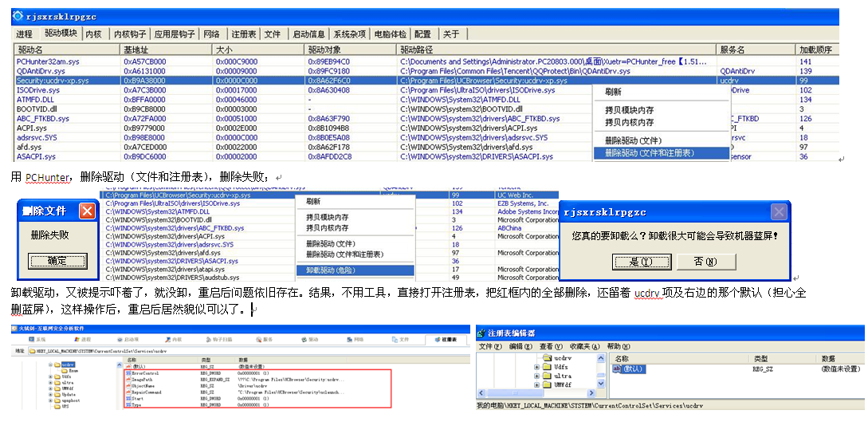Screen dimensions: 868x422
Task: Expand the UMWdf key in 注册表编辑器
Action: click(536, 385)
